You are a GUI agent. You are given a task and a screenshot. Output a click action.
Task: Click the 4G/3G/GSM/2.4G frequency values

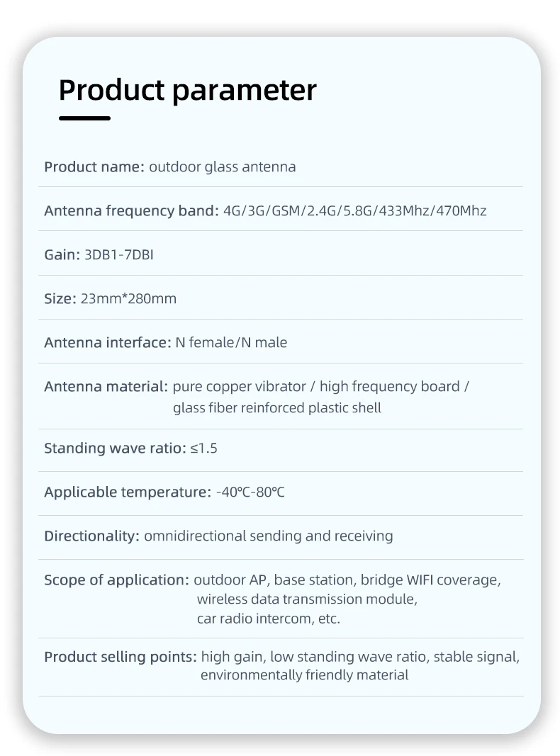[354, 210]
